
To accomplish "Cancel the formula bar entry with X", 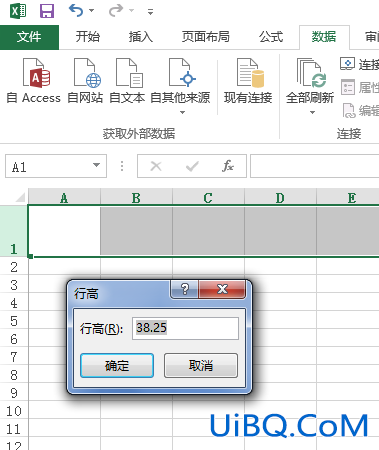I will pyautogui.click(x=156, y=166).
